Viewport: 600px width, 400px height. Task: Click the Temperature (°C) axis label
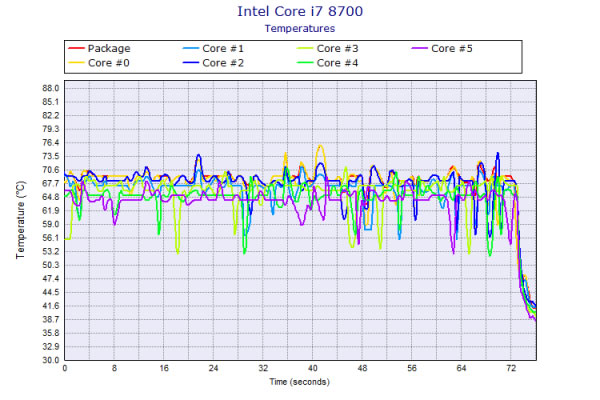coord(20,220)
